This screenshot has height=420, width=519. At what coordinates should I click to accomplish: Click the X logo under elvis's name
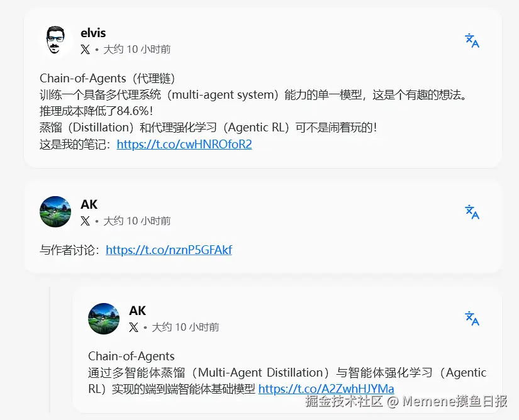click(x=85, y=50)
